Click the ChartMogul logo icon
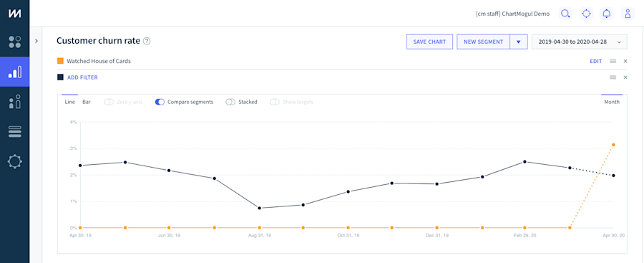 click(15, 13)
